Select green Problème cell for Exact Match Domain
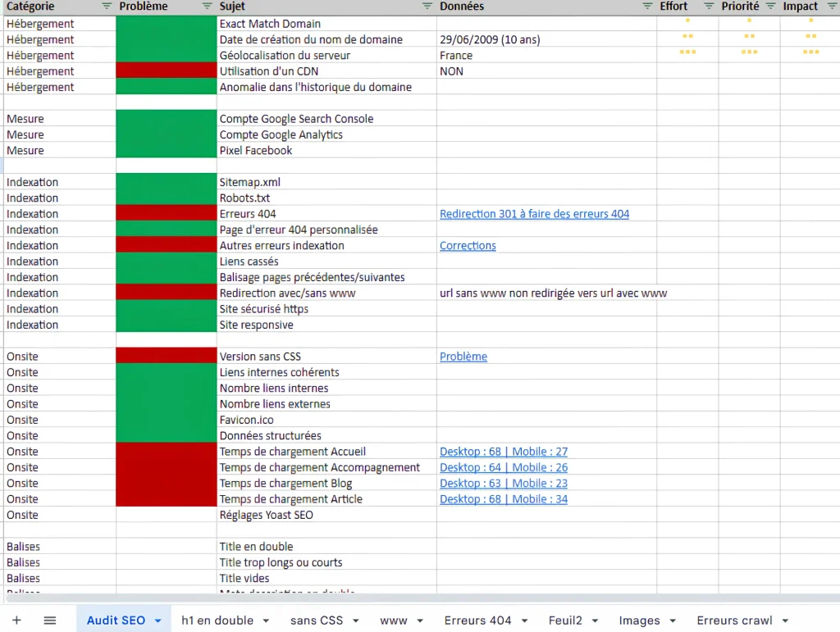Screen dimensions: 840x632 click(166, 24)
